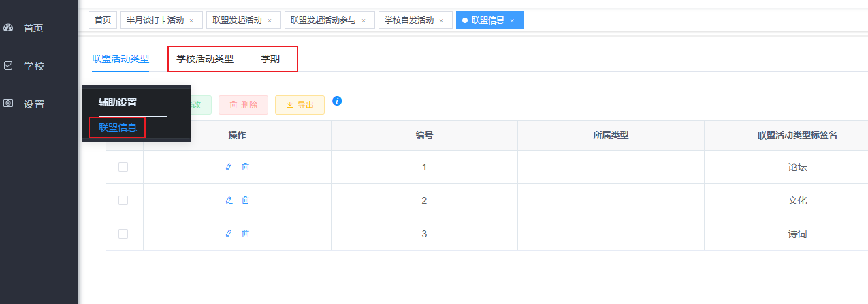The width and height of the screenshot is (868, 304).
Task: Open the 学校自发活动 page tab
Action: (408, 20)
